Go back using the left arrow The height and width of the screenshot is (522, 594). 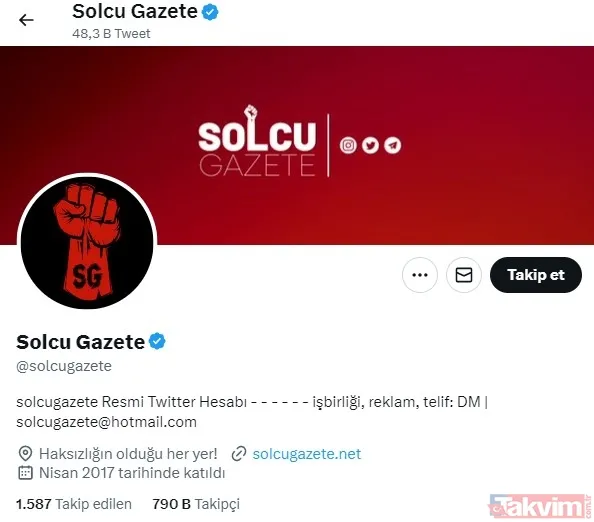pyautogui.click(x=26, y=20)
